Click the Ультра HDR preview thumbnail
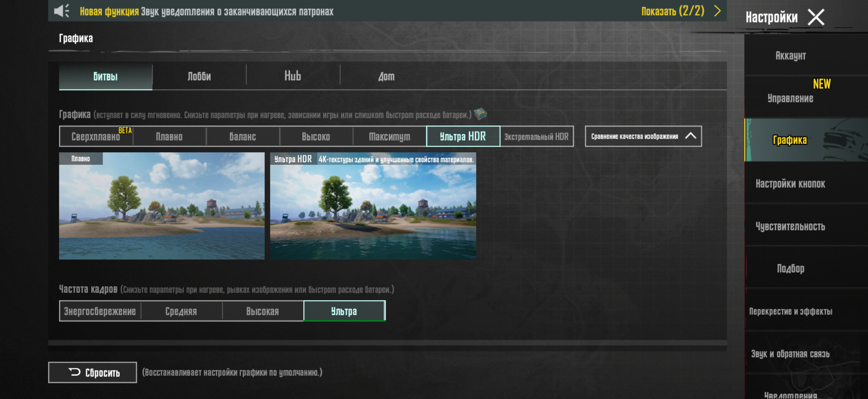 pyautogui.click(x=373, y=206)
